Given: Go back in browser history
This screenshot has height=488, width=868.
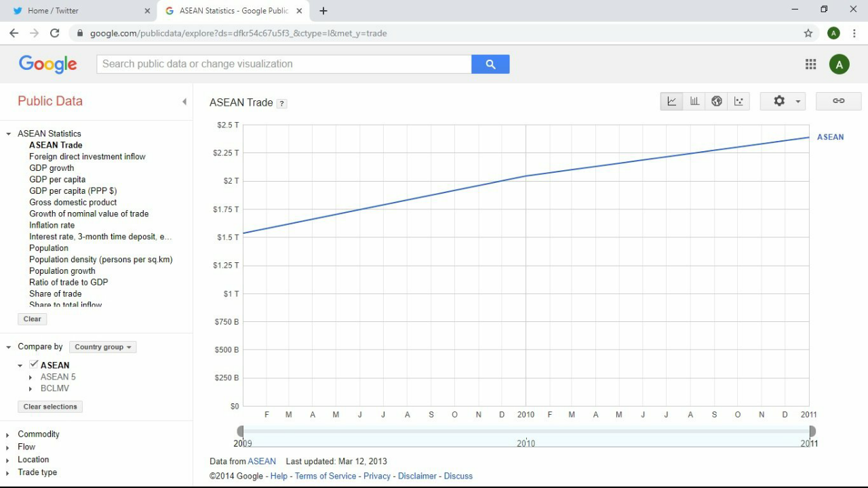Looking at the screenshot, I should click(x=14, y=33).
